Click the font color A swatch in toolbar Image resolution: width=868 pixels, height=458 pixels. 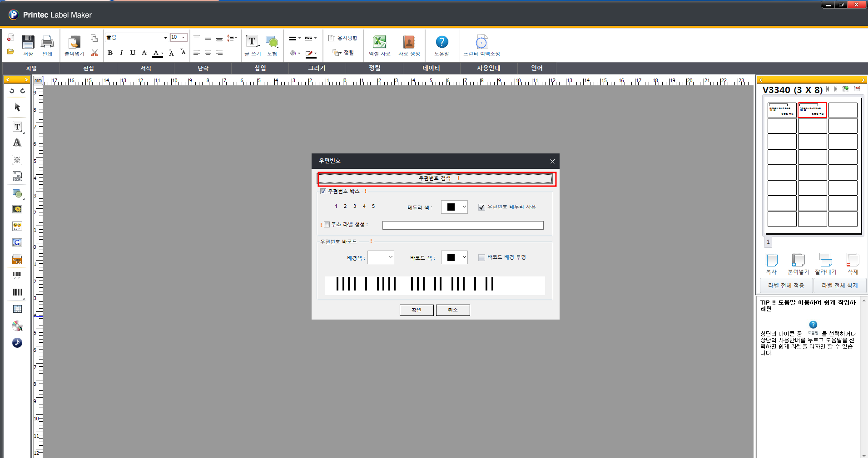coord(157,54)
